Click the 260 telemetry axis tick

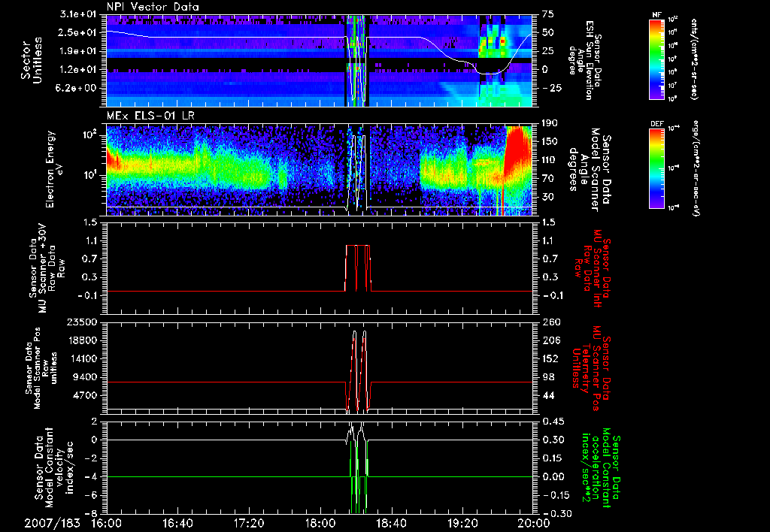coord(551,322)
